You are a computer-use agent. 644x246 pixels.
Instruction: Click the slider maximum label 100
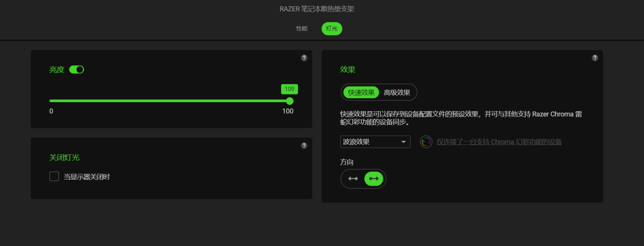click(x=288, y=111)
